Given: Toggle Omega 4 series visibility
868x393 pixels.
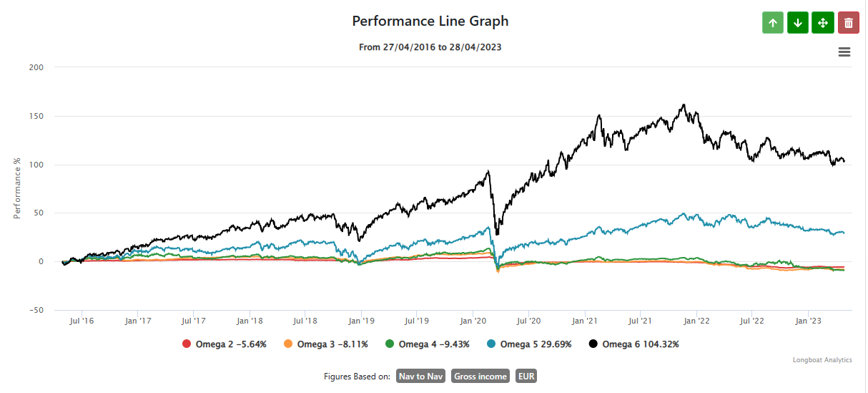Looking at the screenshot, I should click(x=434, y=344).
